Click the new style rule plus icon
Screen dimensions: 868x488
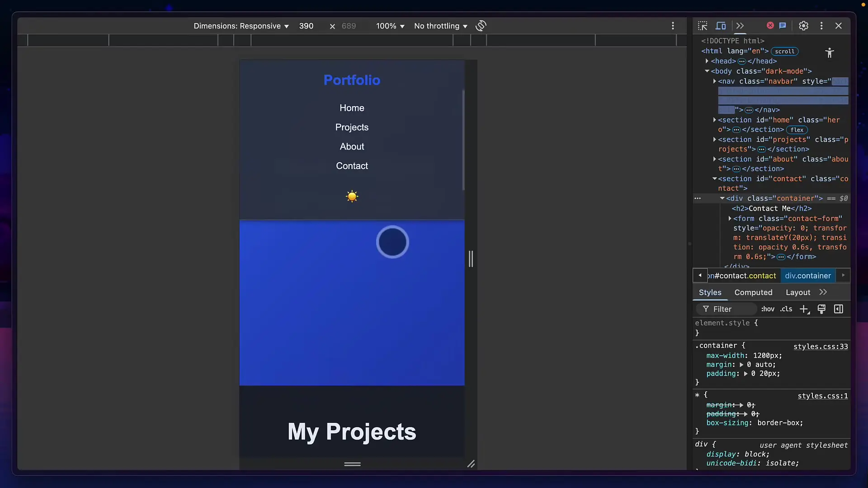(x=804, y=309)
